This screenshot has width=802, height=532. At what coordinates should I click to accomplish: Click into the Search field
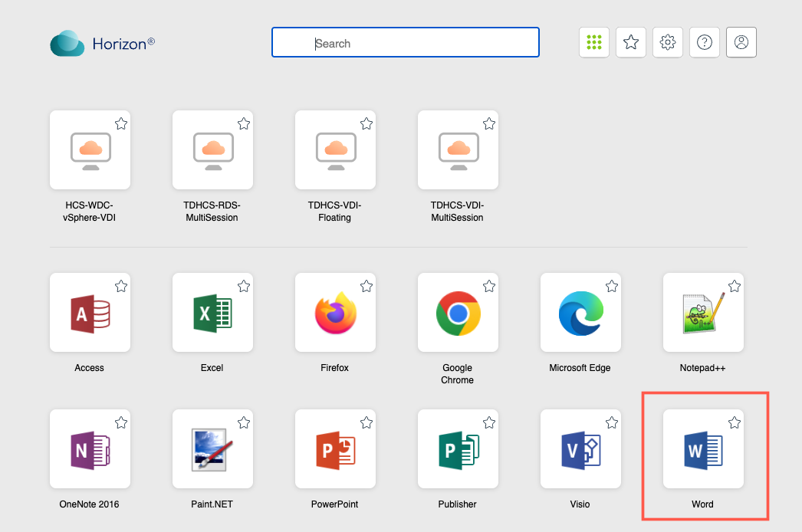406,43
